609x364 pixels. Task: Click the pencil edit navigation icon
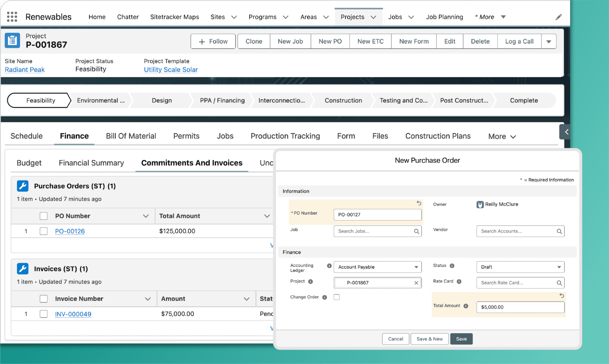point(558,17)
